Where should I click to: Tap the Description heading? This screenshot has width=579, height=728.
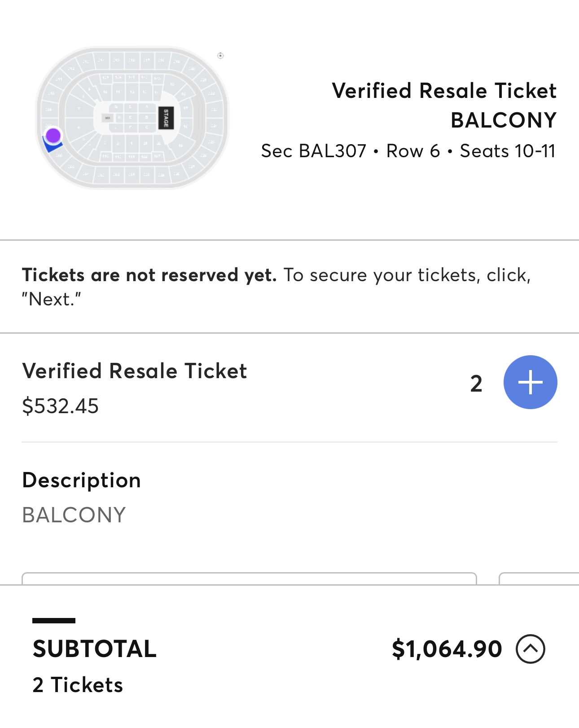tap(81, 480)
